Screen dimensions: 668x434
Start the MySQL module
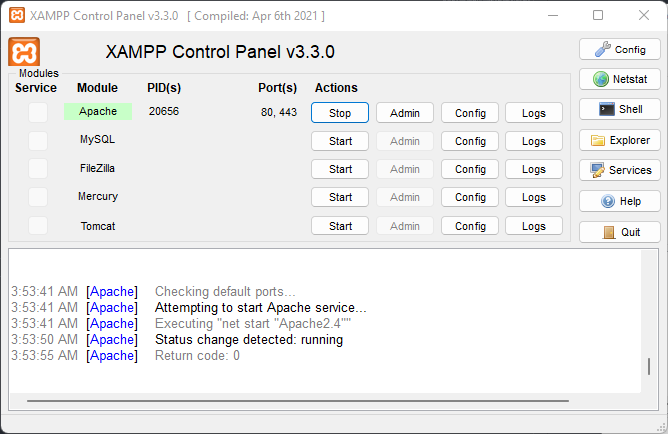[x=340, y=141]
